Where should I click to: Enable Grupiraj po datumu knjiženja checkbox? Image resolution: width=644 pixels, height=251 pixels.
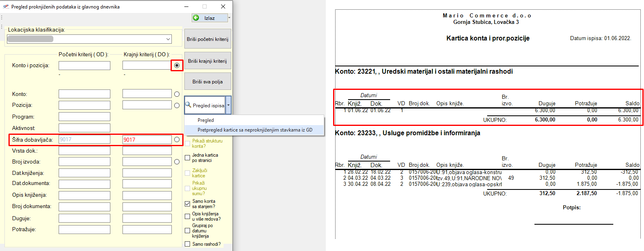(x=187, y=231)
